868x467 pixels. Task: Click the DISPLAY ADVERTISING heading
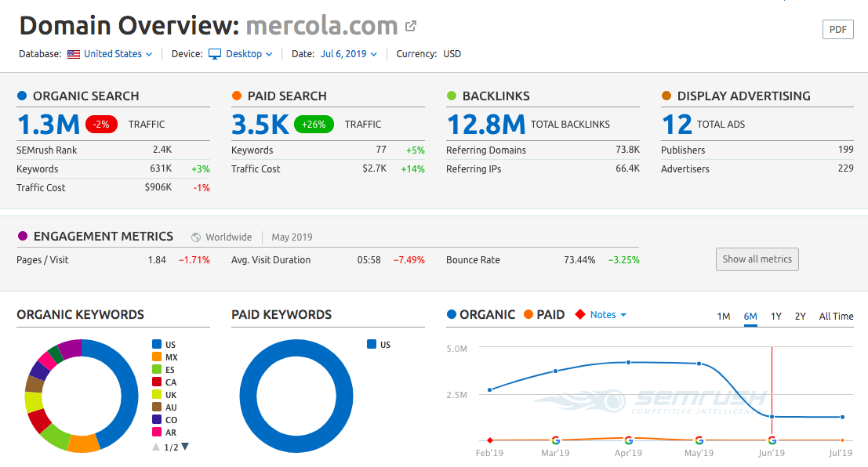[743, 96]
